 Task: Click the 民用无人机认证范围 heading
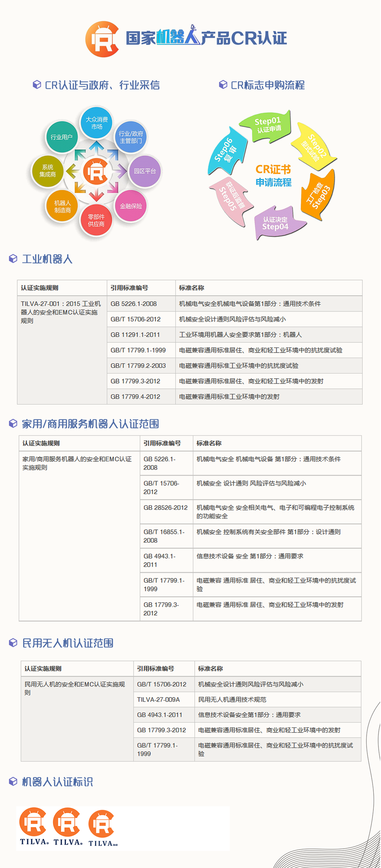67,643
